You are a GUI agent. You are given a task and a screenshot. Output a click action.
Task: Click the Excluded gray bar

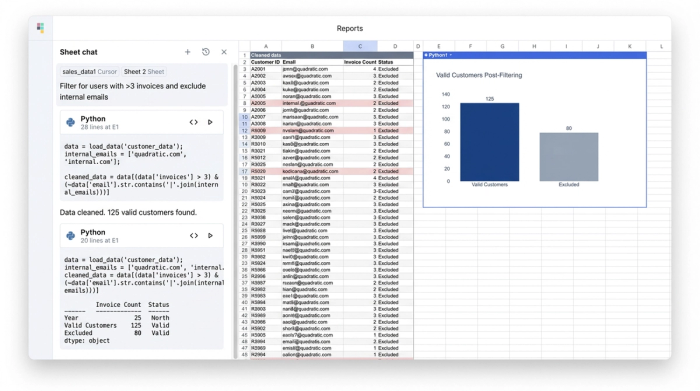pos(569,157)
